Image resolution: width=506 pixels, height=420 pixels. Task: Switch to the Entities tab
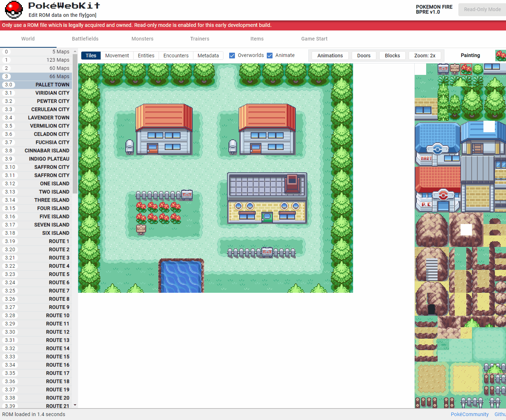(x=146, y=56)
